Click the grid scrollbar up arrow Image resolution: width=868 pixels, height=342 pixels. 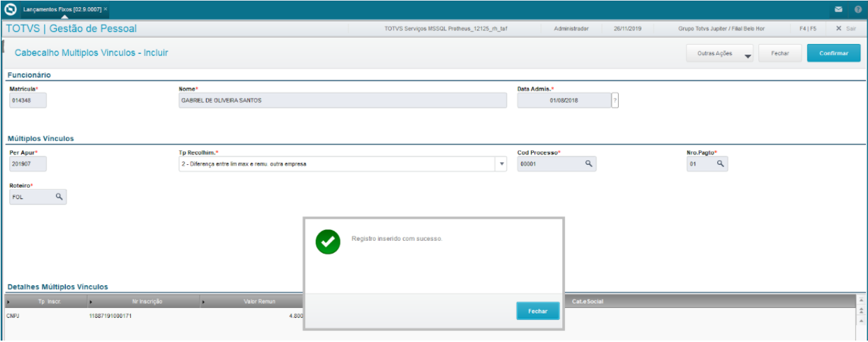coord(861,300)
